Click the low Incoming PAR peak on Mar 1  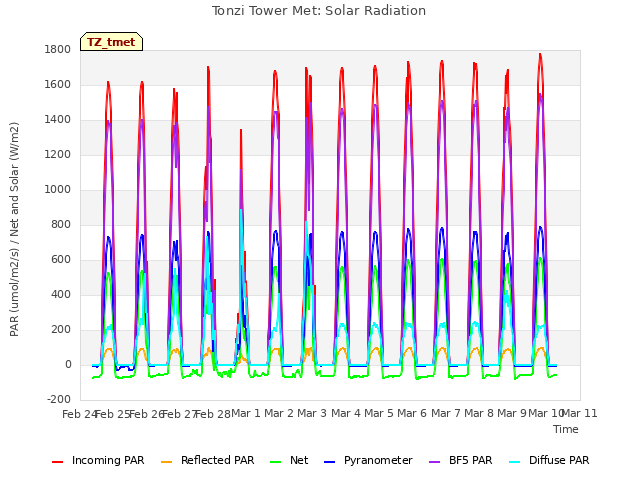pos(241,131)
